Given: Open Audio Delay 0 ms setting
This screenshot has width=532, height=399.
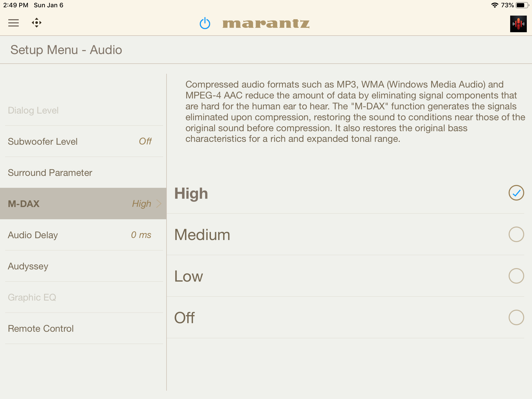Looking at the screenshot, I should click(141, 235).
